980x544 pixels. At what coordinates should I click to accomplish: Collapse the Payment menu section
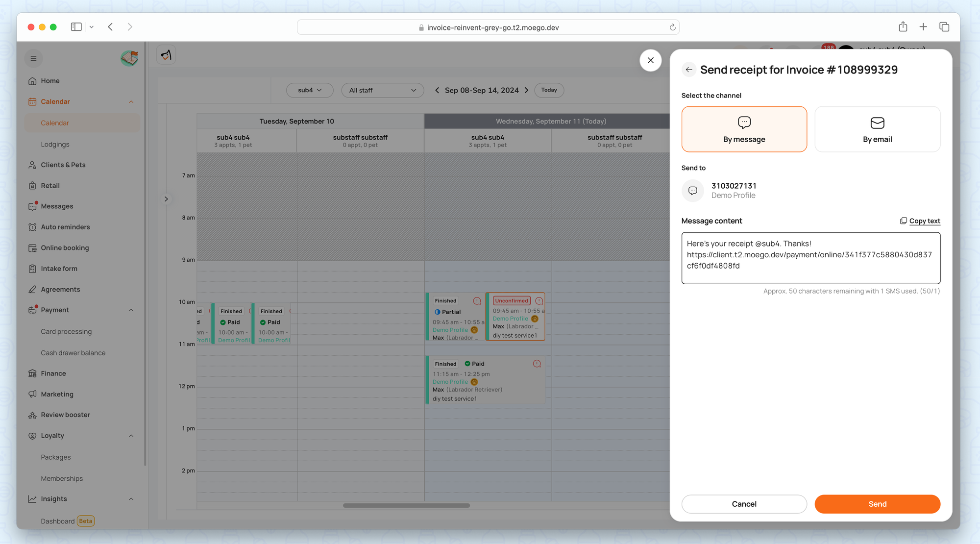click(x=131, y=310)
